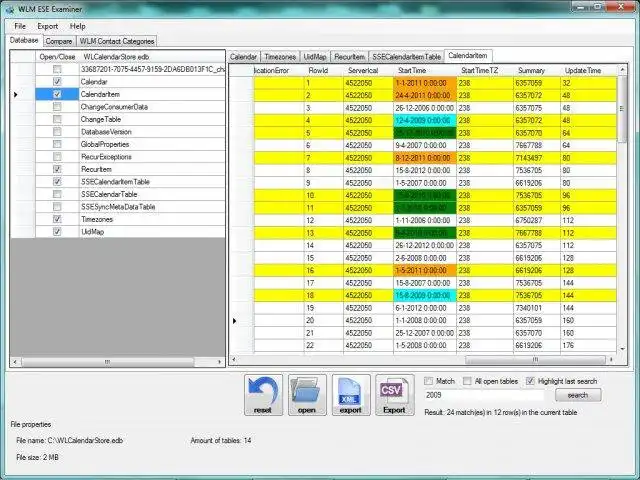The image size is (640, 480).
Task: Select Summary cell 7143497
Action: point(537,158)
